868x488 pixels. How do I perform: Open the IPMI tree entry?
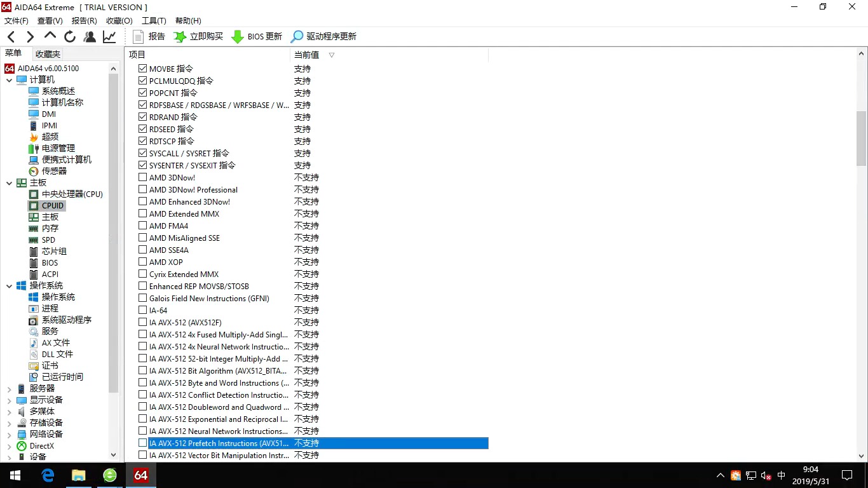[43, 125]
